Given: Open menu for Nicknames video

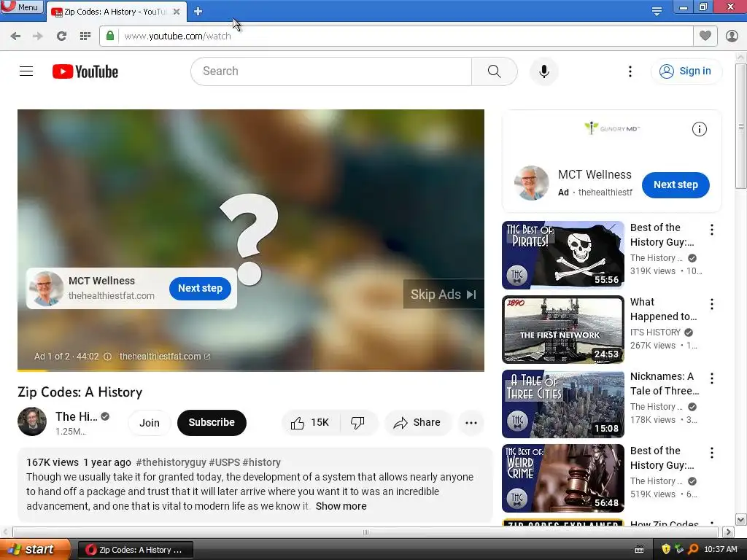Looking at the screenshot, I should [712, 378].
